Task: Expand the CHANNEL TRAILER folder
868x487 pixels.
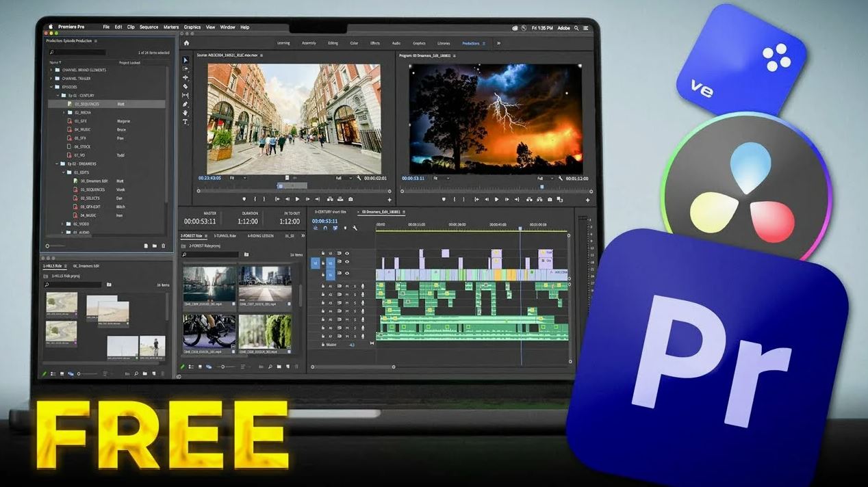Action: pos(51,78)
